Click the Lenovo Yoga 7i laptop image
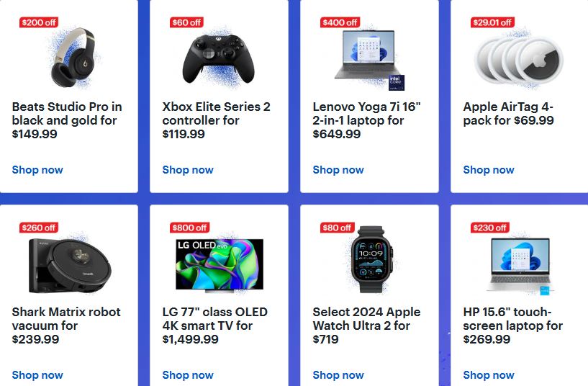This screenshot has height=386, width=588. pyautogui.click(x=365, y=55)
